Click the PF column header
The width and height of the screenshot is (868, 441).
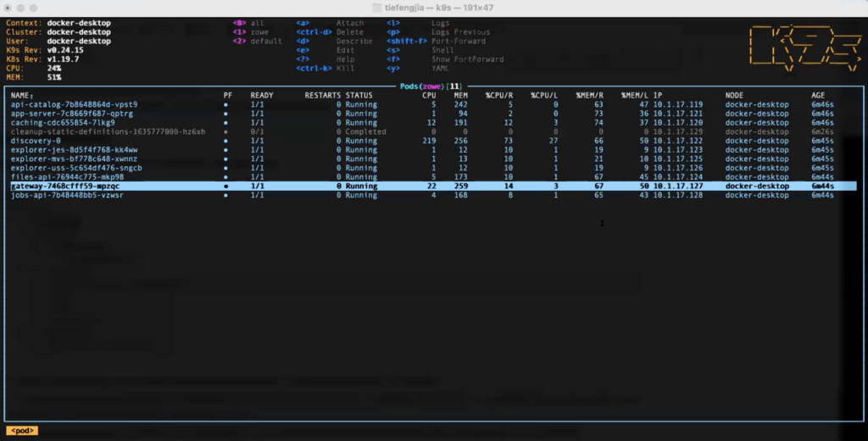click(227, 95)
